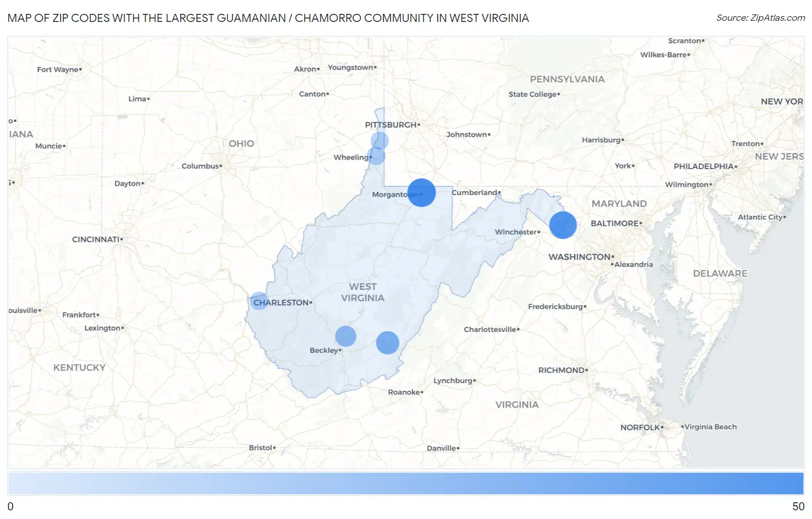Click the WASHINGTON city label
This screenshot has width=812, height=519.
point(579,257)
